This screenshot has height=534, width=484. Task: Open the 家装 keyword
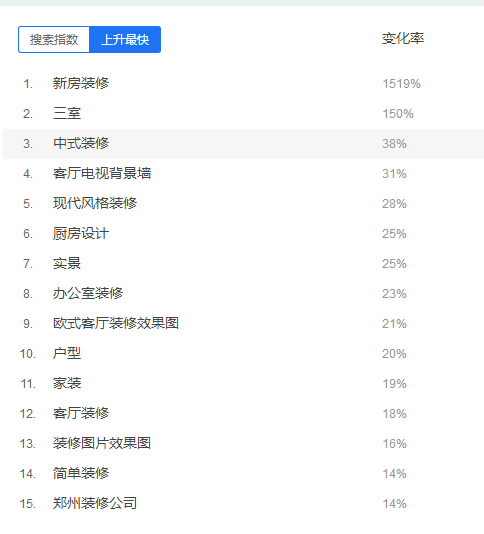67,383
